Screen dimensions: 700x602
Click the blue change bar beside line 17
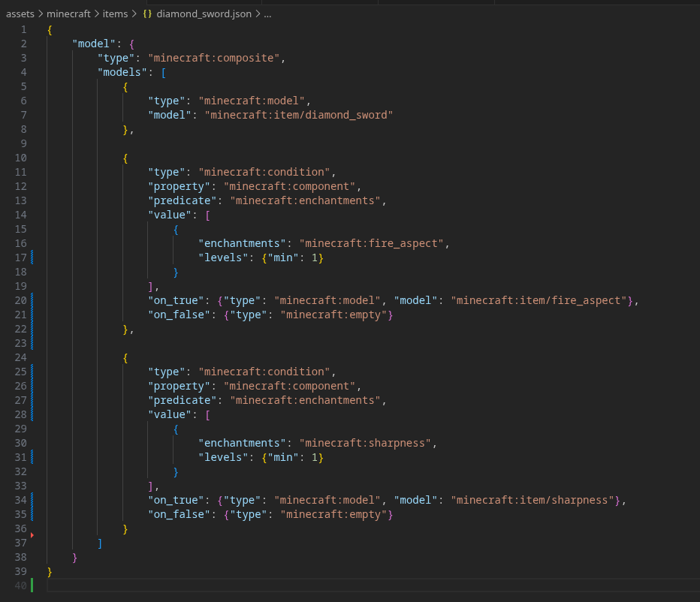(32, 257)
